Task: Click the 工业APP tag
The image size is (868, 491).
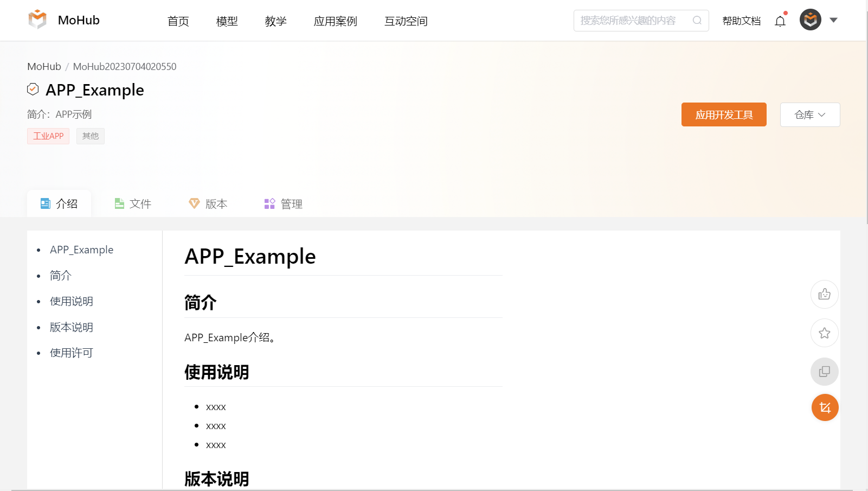Action: click(48, 136)
